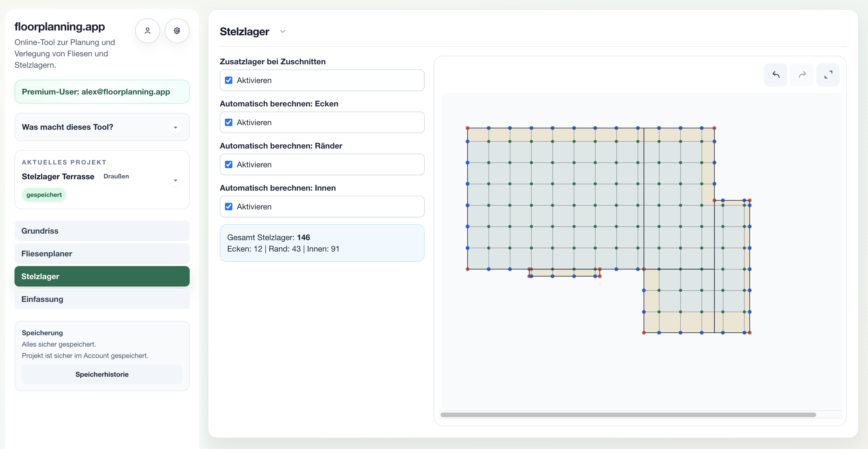Viewport: 868px width, 449px height.
Task: Toggle Zusatzlager bei Zuschnitten checkbox
Action: tap(229, 80)
